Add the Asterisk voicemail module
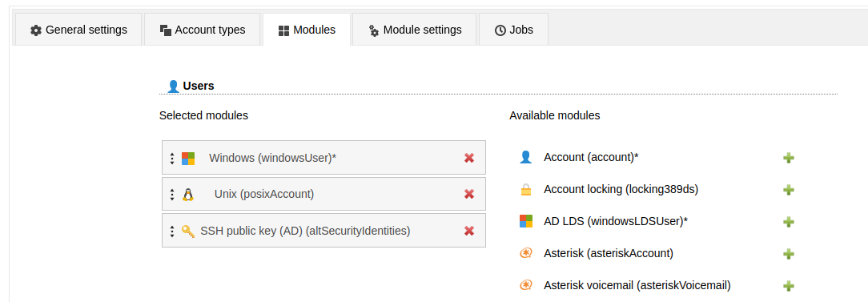Image resolution: width=868 pixels, height=302 pixels. tap(789, 287)
